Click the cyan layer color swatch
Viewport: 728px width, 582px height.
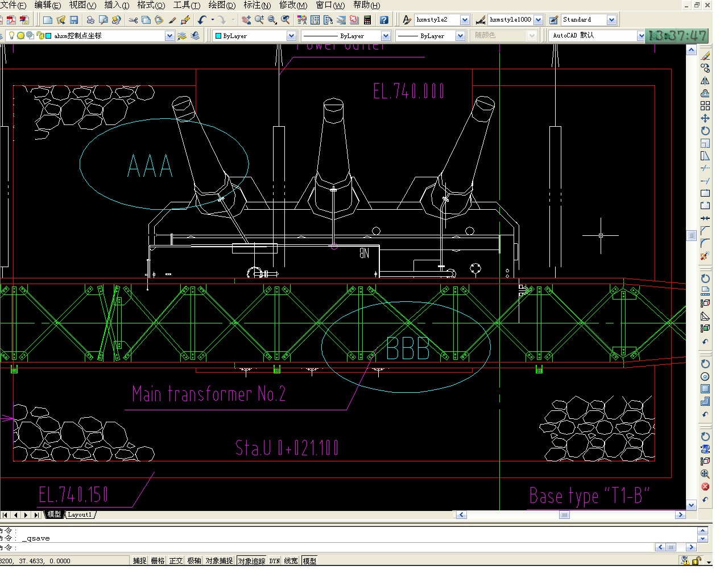pos(48,36)
